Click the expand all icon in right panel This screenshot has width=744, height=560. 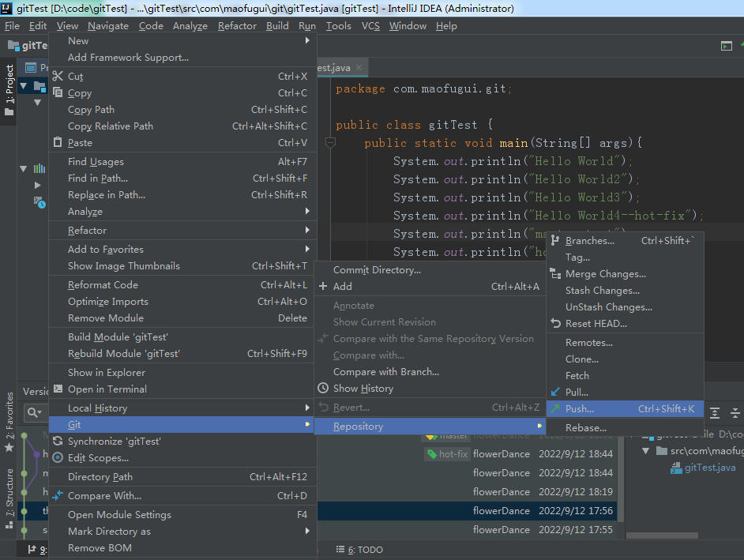(715, 413)
